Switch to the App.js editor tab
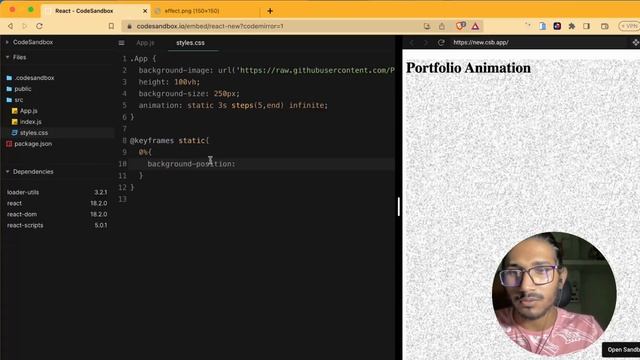This screenshot has width=640, height=360. coord(146,42)
